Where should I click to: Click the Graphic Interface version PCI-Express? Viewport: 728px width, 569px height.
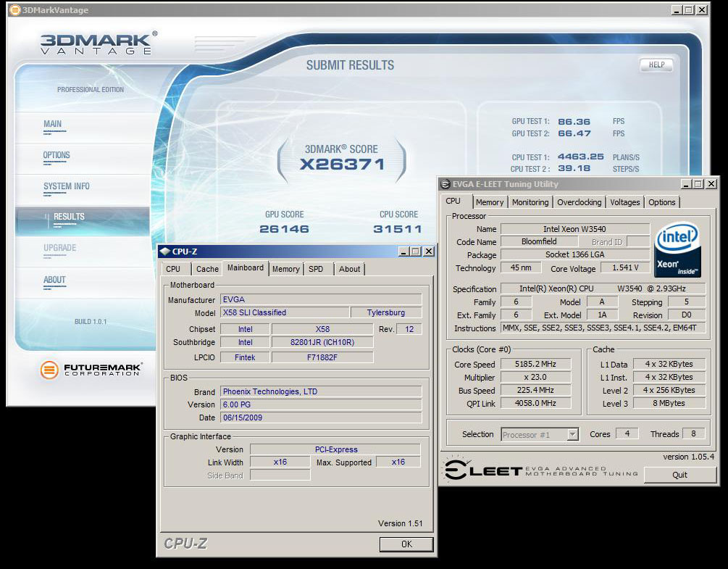click(335, 449)
